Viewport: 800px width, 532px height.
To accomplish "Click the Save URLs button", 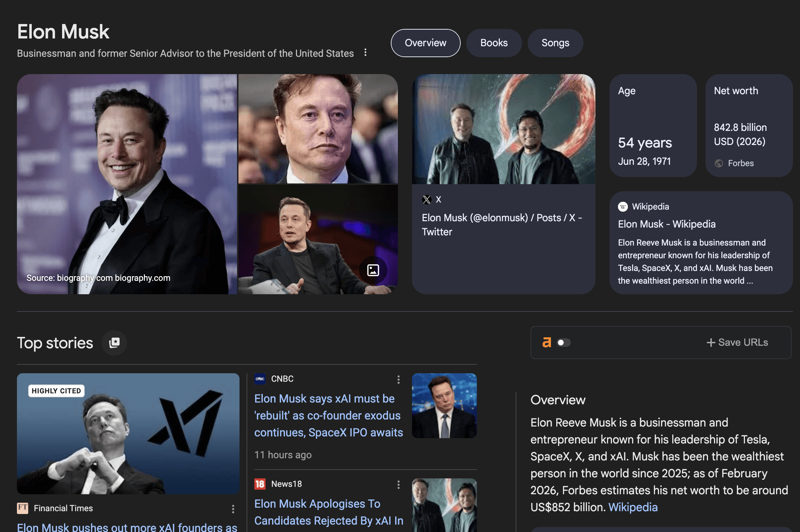I will click(x=737, y=343).
